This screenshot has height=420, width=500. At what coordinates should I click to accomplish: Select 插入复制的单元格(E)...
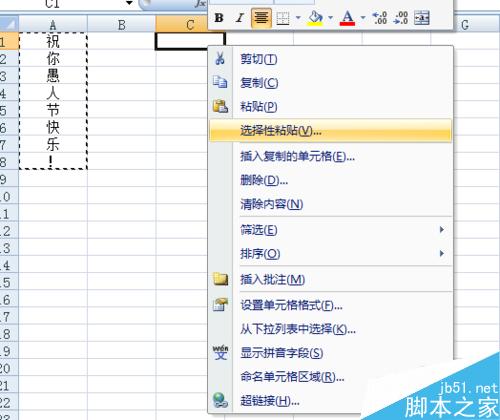[x=330, y=156]
